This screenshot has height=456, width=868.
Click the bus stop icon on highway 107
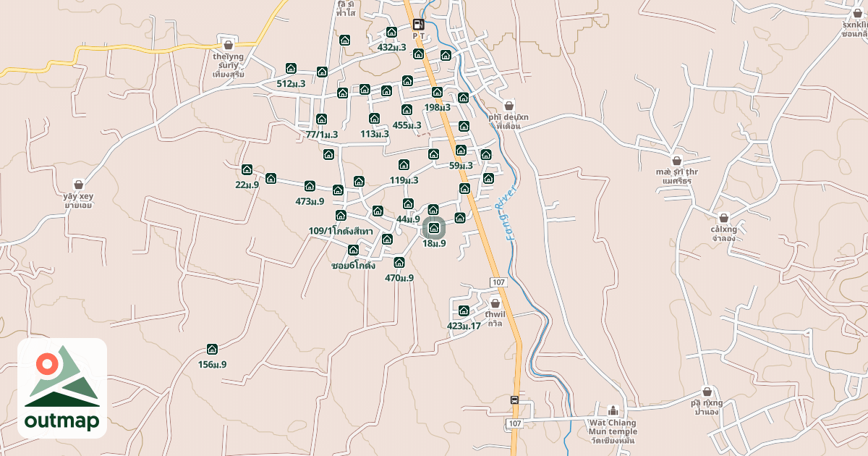pyautogui.click(x=514, y=400)
